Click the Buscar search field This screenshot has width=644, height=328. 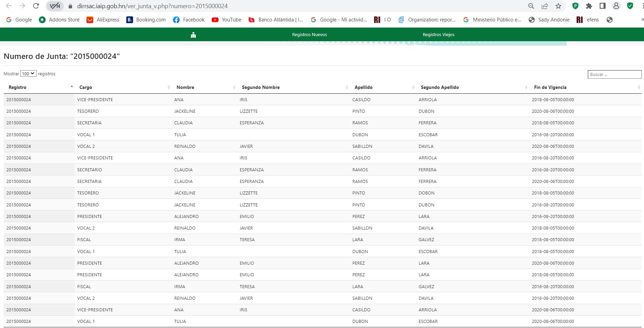(614, 74)
